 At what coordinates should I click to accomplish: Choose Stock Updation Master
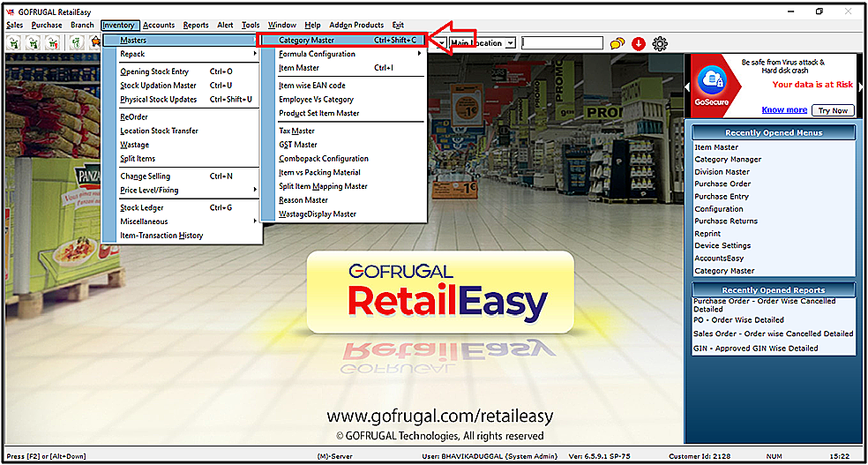point(182,86)
